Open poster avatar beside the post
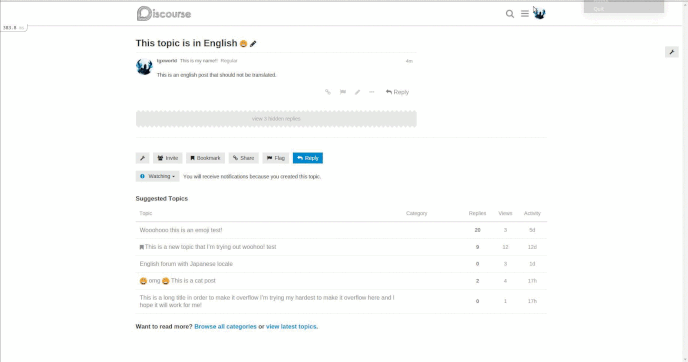Image resolution: width=688 pixels, height=362 pixels. point(144,67)
